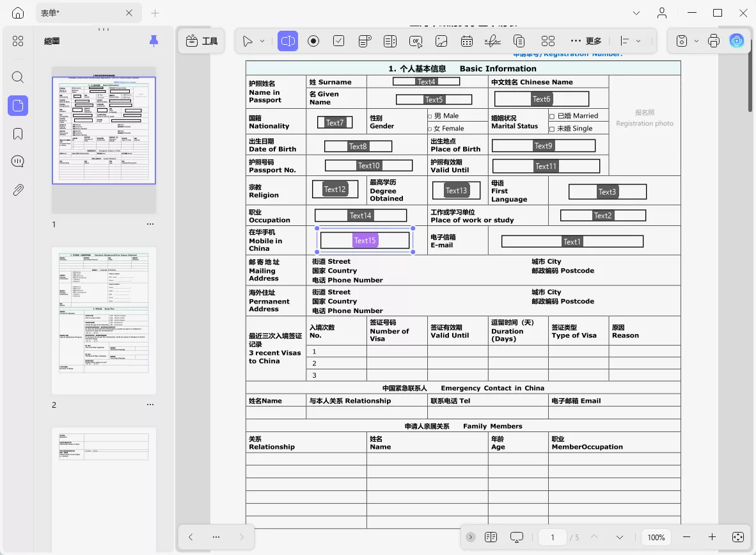Open the thumbnail grid organizer in sidebar

(x=18, y=41)
